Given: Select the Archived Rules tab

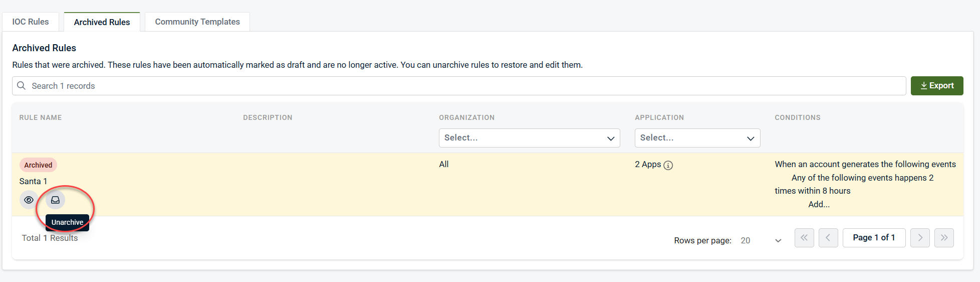Looking at the screenshot, I should (x=102, y=22).
